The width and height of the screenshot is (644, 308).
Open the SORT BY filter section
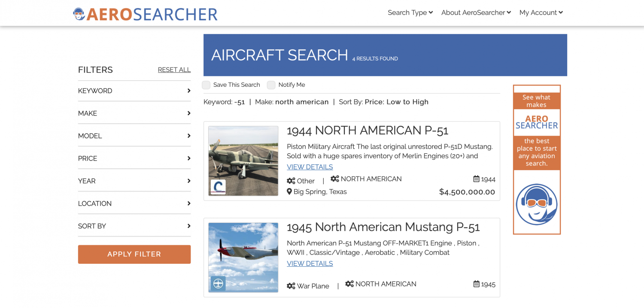click(x=134, y=226)
